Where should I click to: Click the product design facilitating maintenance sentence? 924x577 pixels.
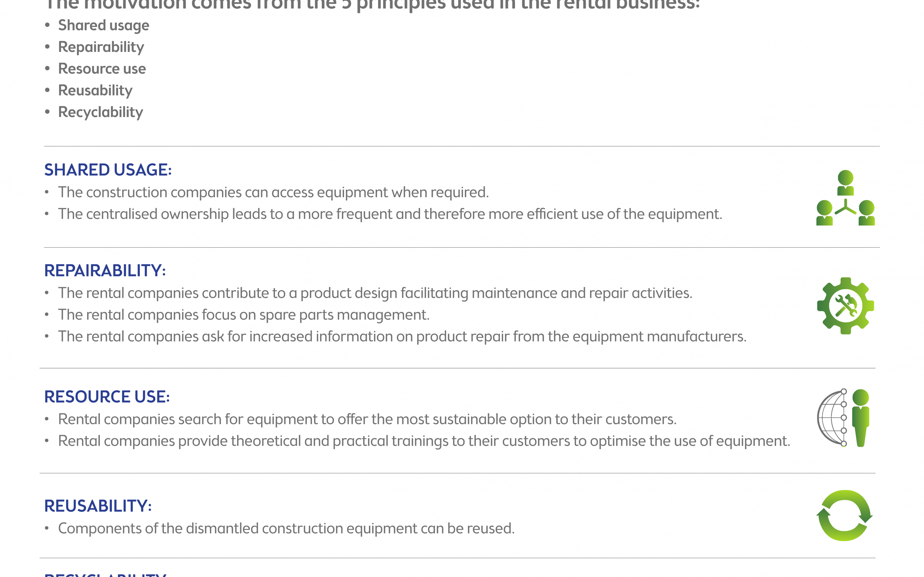tap(375, 293)
